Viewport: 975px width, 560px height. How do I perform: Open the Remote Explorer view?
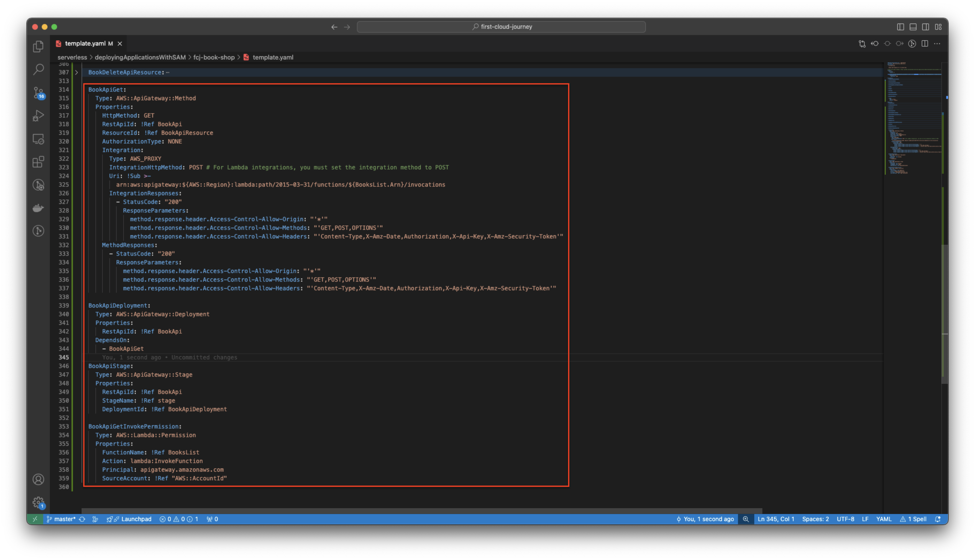coord(38,139)
